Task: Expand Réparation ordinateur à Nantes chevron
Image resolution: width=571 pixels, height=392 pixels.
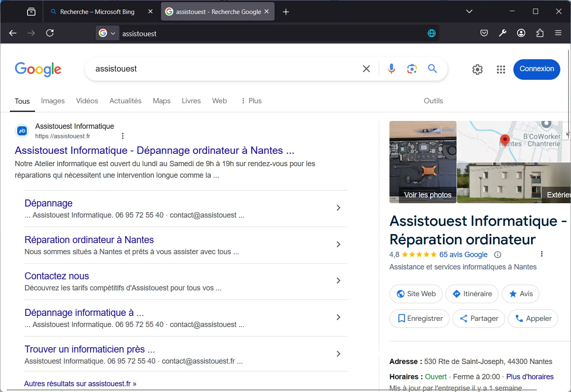Action: [338, 244]
